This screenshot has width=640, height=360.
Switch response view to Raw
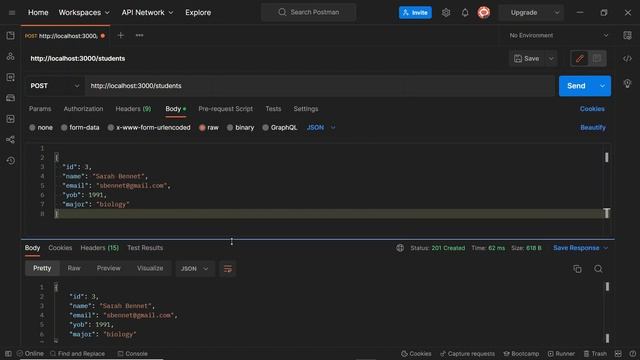point(74,269)
